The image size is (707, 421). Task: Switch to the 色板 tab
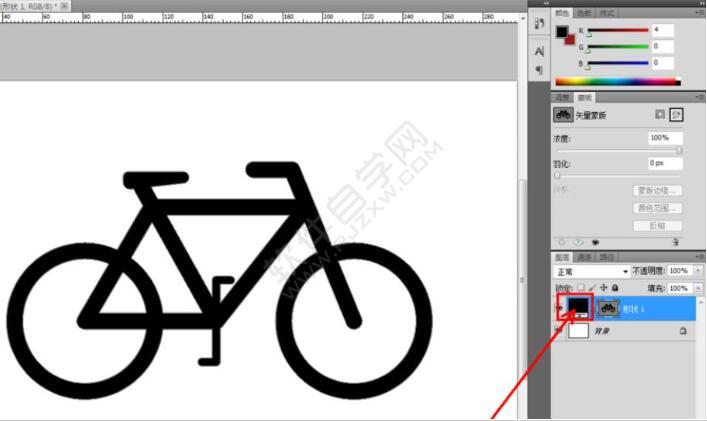coord(584,13)
